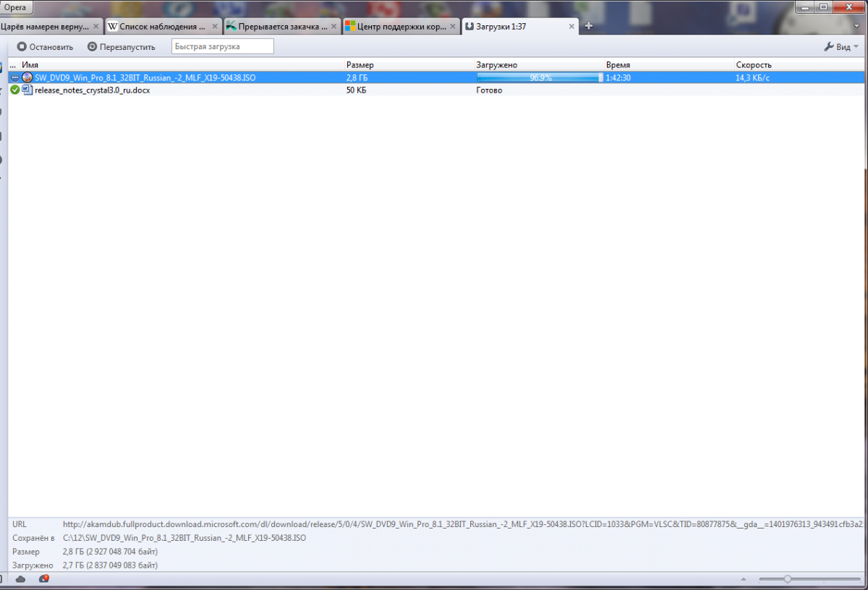Viewport: 868px width, 590px height.
Task: Click the '14,3 КБ/с' speed cell
Action: tap(752, 77)
